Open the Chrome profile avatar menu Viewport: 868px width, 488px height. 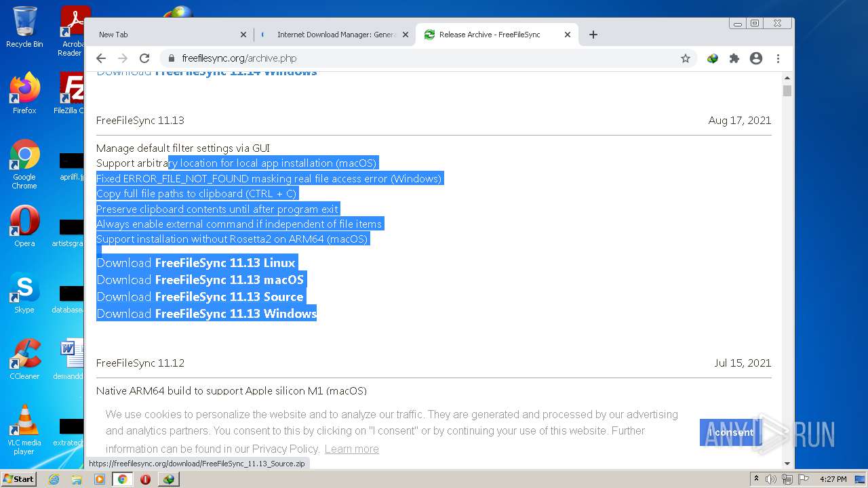pyautogui.click(x=756, y=58)
